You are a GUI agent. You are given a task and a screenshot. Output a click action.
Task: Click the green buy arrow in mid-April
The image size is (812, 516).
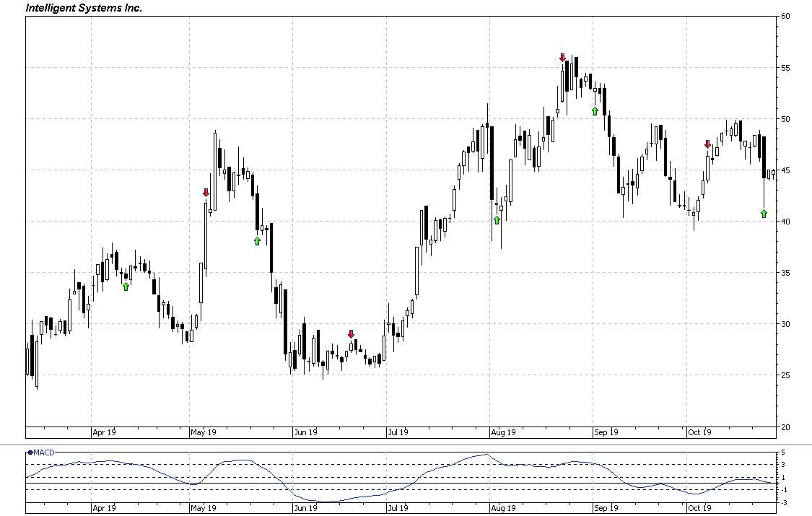pos(126,287)
